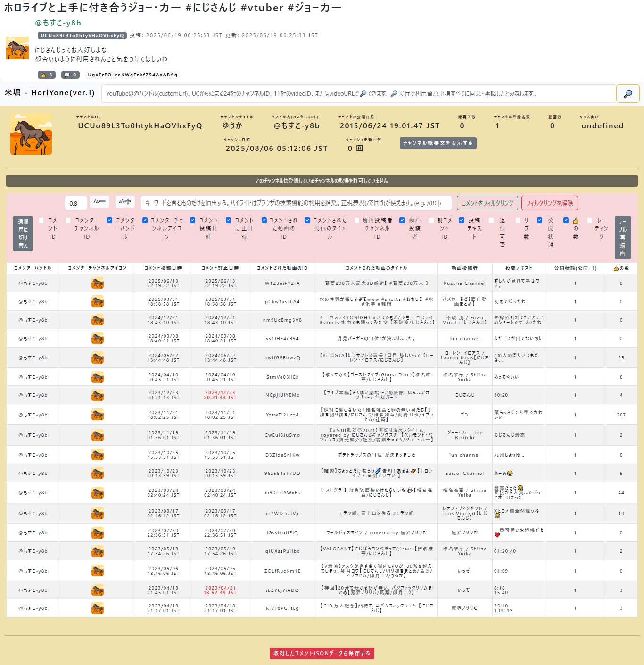This screenshot has width=644, height=665.
Task: Click commenter icon in 2024/09/08 row
Action: (98, 338)
